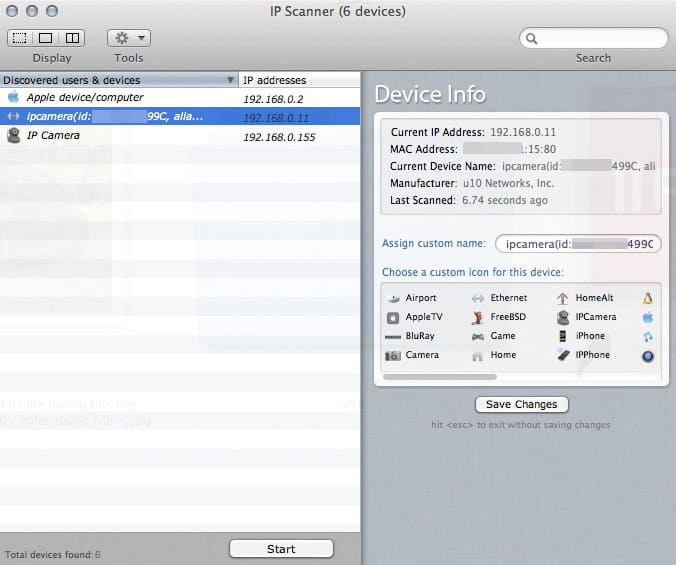The image size is (676, 565).
Task: Click the Assign custom name field
Action: click(x=577, y=244)
